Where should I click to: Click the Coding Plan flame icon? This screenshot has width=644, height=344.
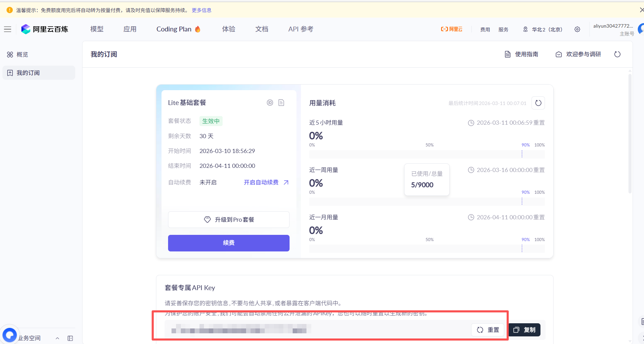(x=198, y=29)
